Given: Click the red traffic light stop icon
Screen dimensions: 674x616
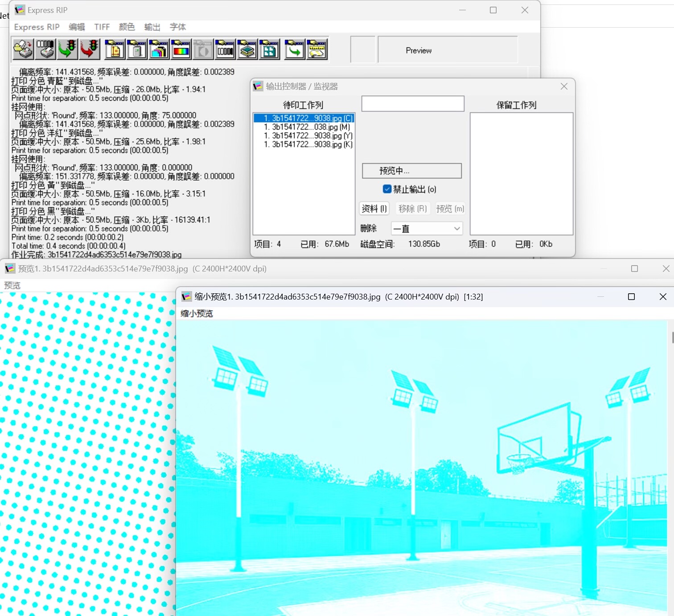Looking at the screenshot, I should 90,49.
